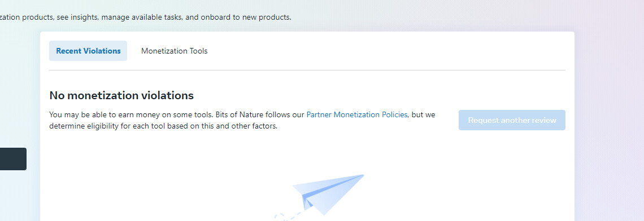
Task: Switch to the Recent Violations tab
Action: pyautogui.click(x=88, y=51)
